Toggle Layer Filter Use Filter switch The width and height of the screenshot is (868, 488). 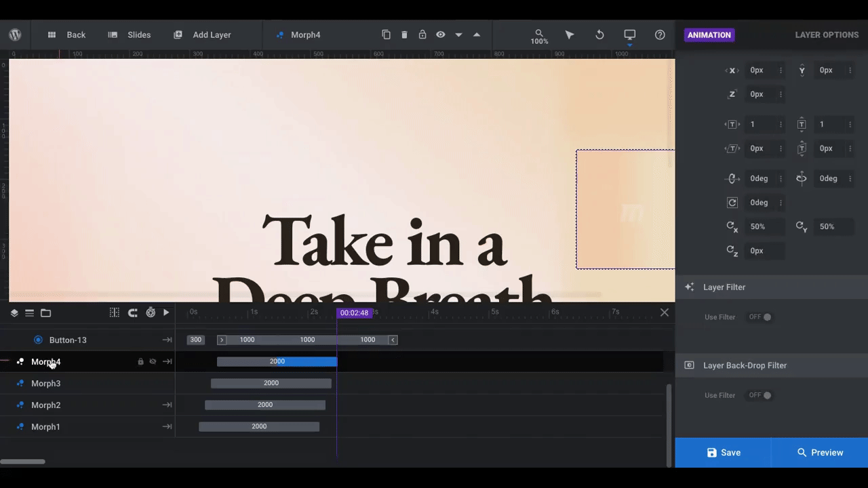pos(760,317)
